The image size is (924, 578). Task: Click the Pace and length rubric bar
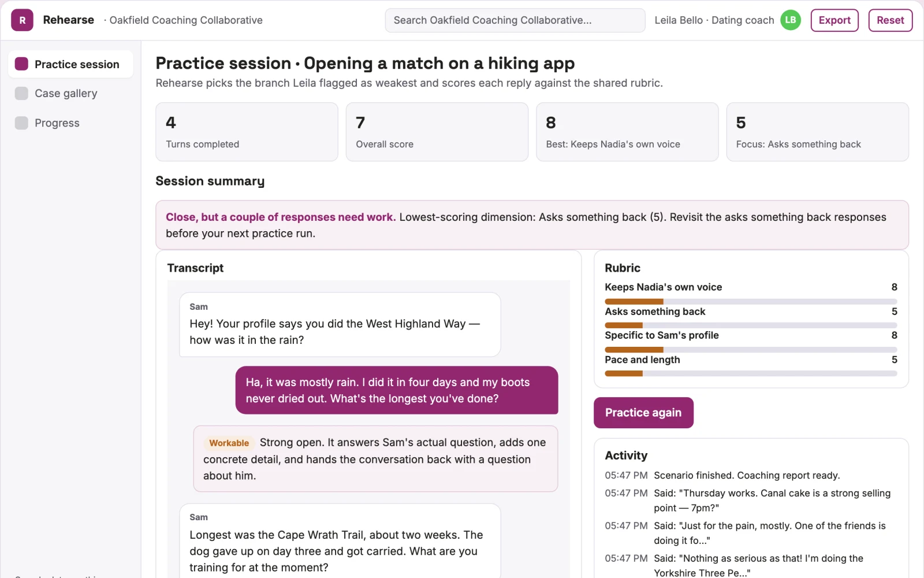click(751, 374)
